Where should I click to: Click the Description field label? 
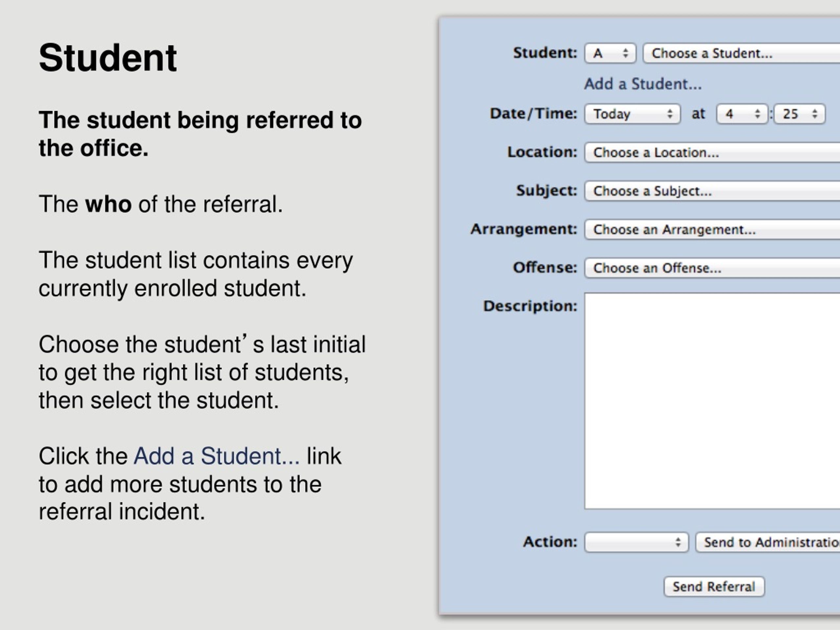click(x=530, y=306)
